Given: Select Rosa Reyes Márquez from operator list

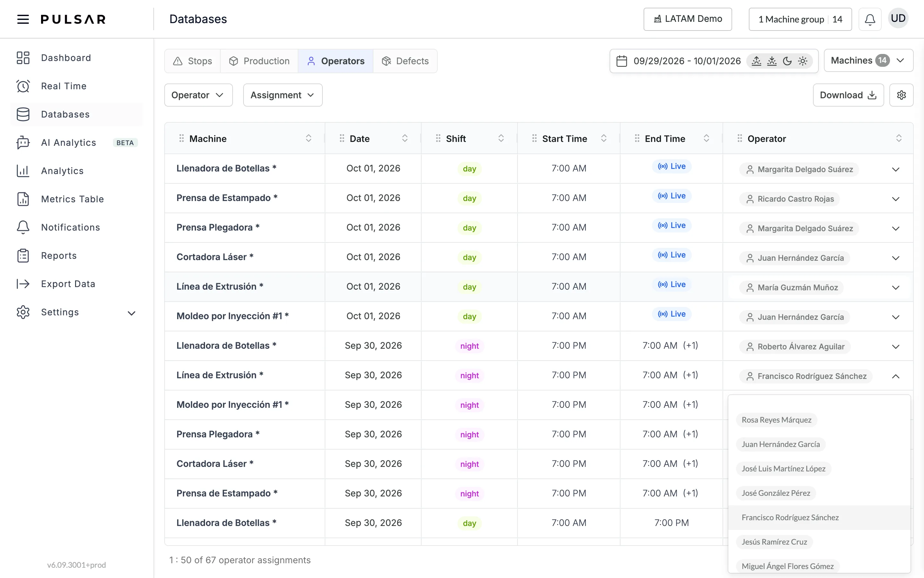Looking at the screenshot, I should 776,420.
